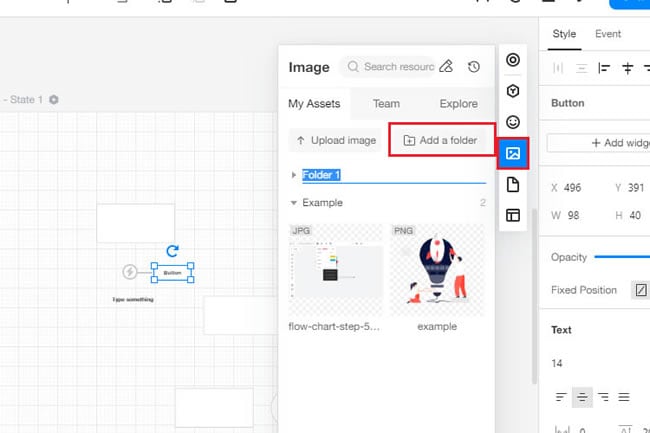
Task: Open State 1 settings gear
Action: [x=54, y=99]
